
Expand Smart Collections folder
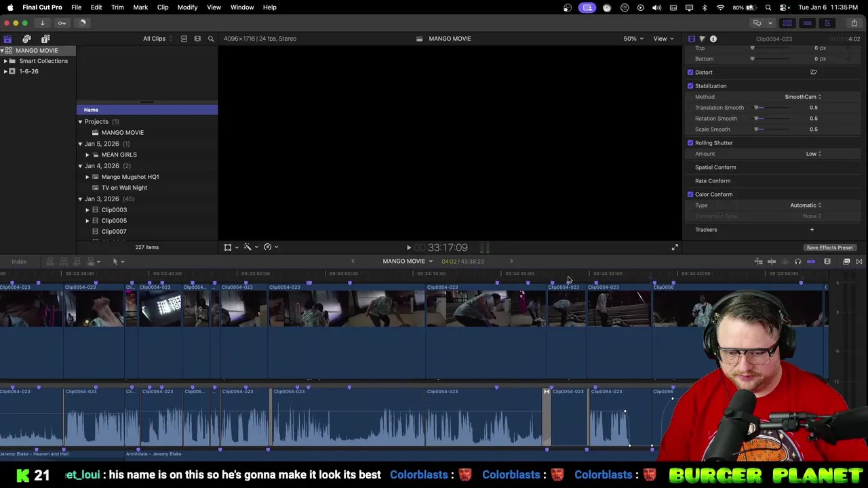(5, 61)
